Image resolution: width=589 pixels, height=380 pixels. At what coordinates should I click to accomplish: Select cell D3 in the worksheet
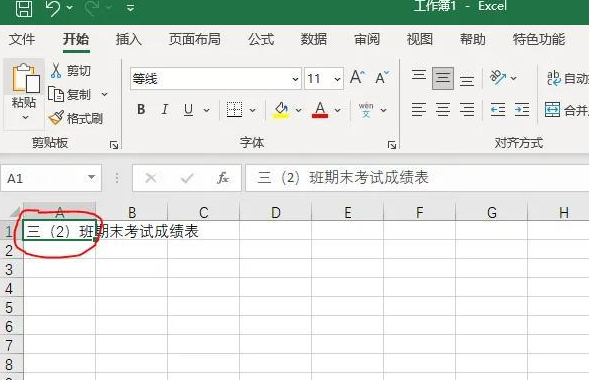click(x=275, y=269)
